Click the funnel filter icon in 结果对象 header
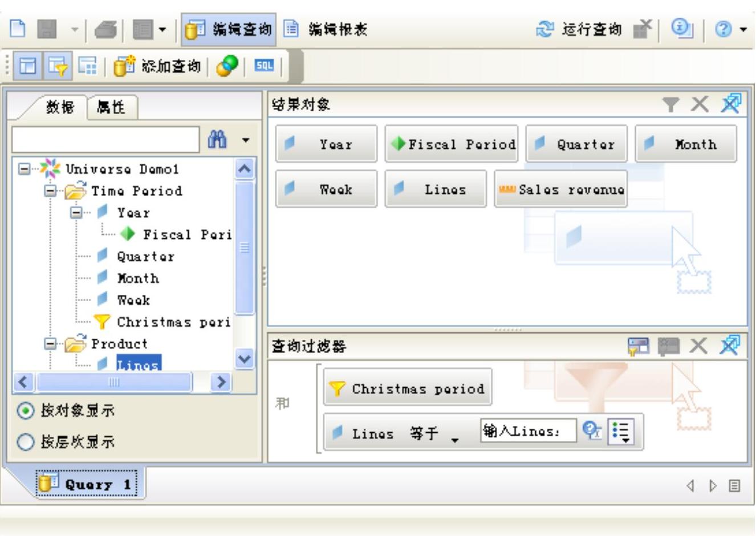The width and height of the screenshot is (756, 536). 672,104
